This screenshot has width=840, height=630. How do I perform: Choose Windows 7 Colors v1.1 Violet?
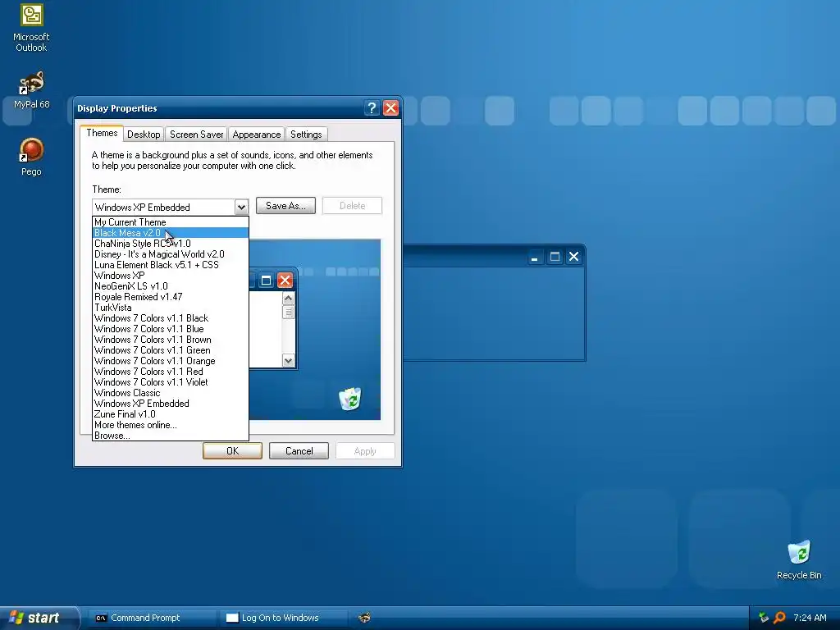point(171,382)
